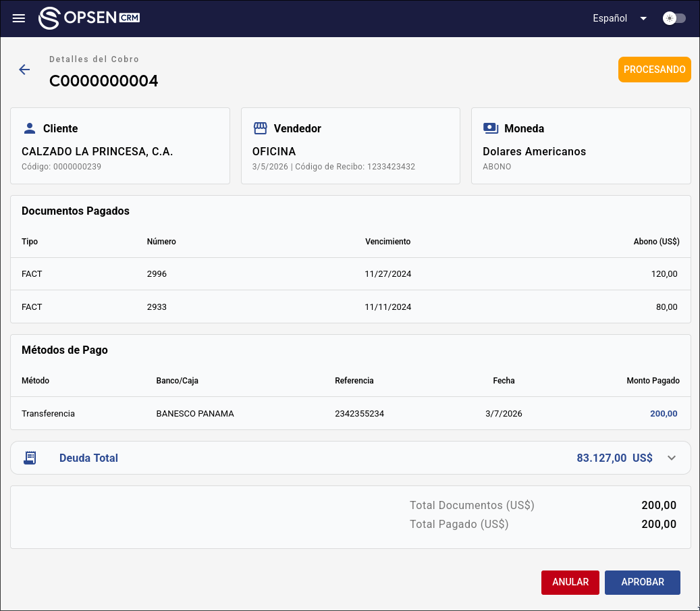Image resolution: width=700 pixels, height=611 pixels.
Task: Click the 200,00 Monto Pagado amount
Action: (663, 413)
